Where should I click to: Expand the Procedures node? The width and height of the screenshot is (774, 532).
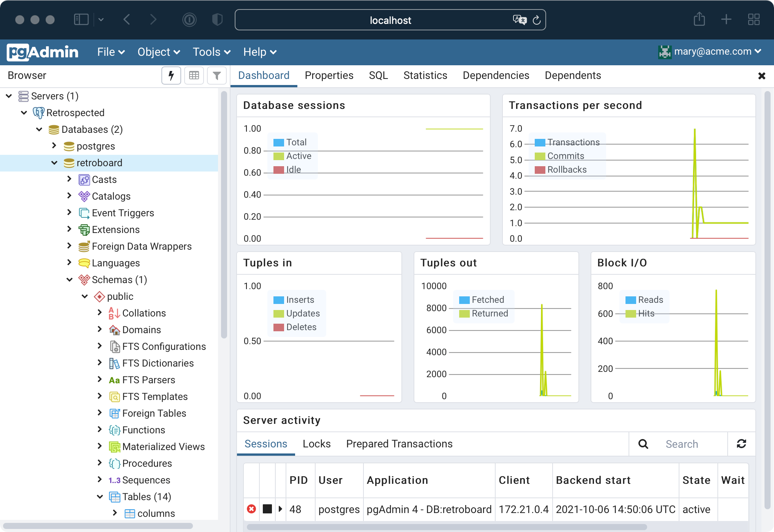(x=100, y=463)
